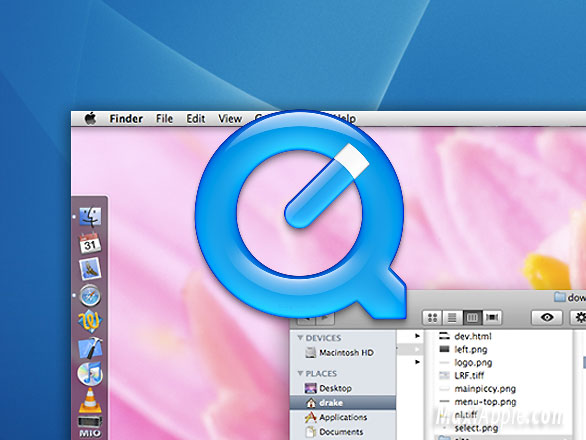
Task: Open the Edit menu
Action: coord(196,119)
